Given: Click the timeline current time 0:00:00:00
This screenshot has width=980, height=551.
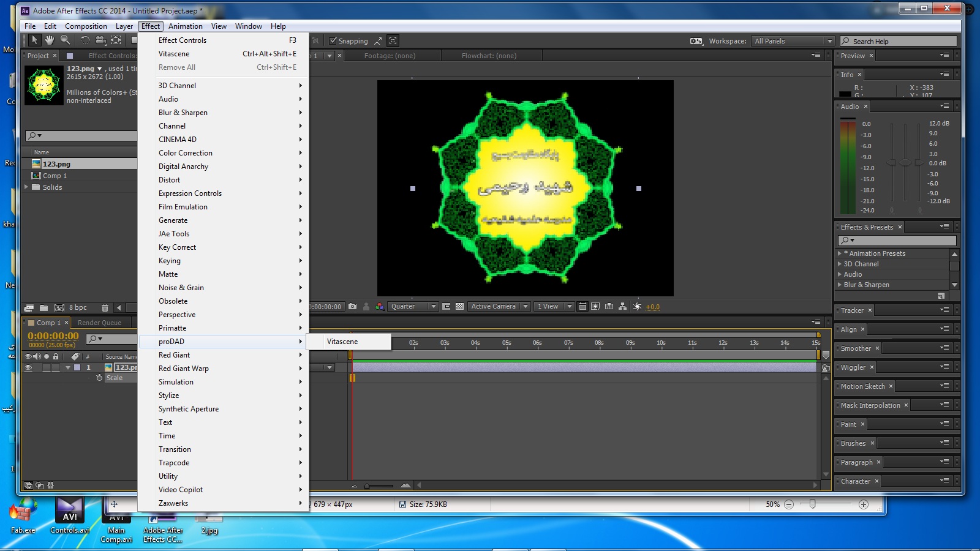Looking at the screenshot, I should pyautogui.click(x=53, y=335).
